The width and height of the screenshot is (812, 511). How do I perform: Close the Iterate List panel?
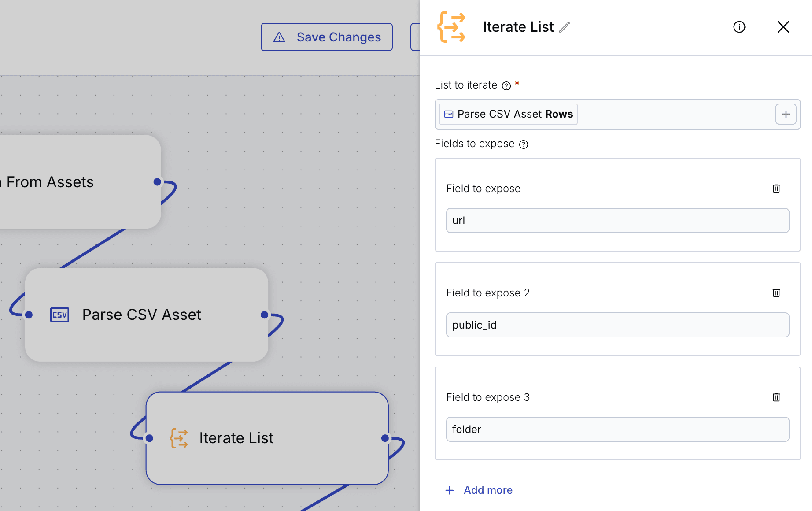[x=783, y=27]
